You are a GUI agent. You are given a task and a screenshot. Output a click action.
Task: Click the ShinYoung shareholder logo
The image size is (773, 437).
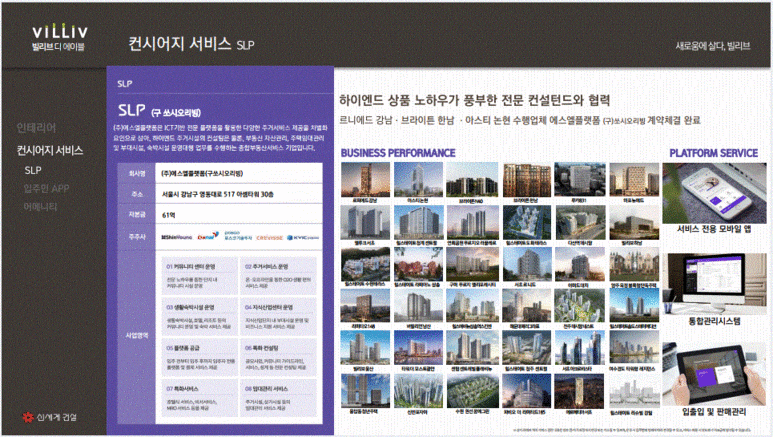[x=176, y=237]
